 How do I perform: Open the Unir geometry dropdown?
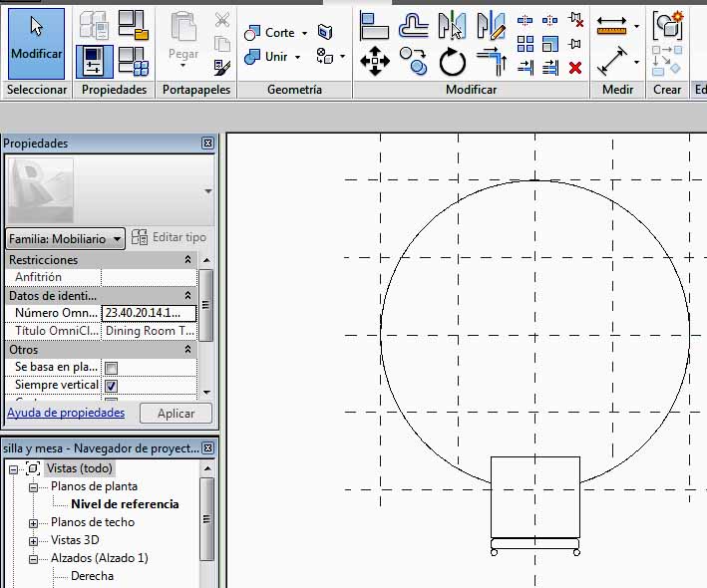(x=297, y=57)
